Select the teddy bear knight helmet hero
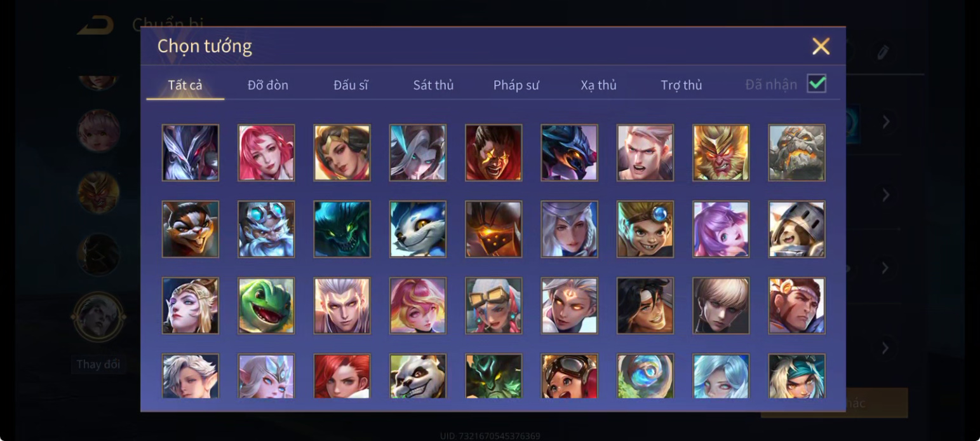Image resolution: width=980 pixels, height=441 pixels. tap(796, 229)
